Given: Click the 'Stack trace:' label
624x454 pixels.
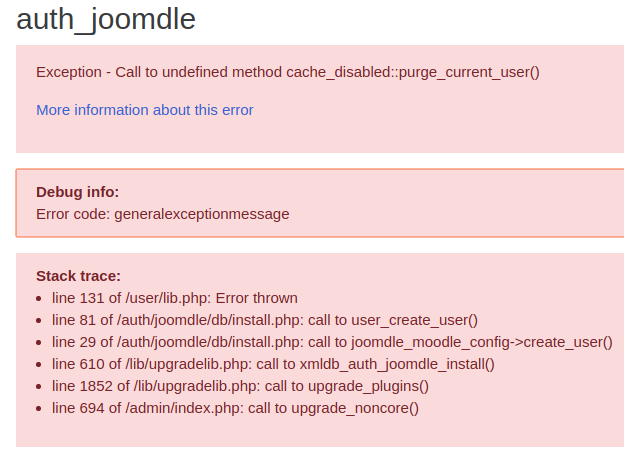Looking at the screenshot, I should coord(78,275).
